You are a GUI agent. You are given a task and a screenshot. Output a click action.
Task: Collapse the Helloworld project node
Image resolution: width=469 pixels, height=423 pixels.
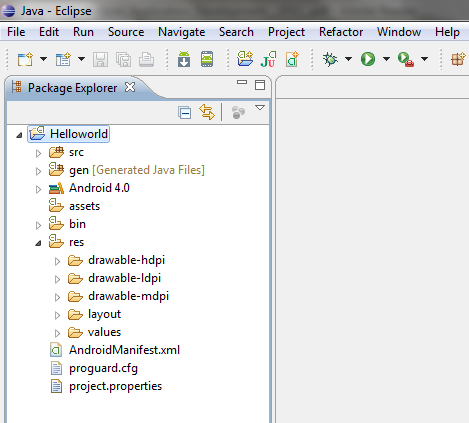point(19,135)
